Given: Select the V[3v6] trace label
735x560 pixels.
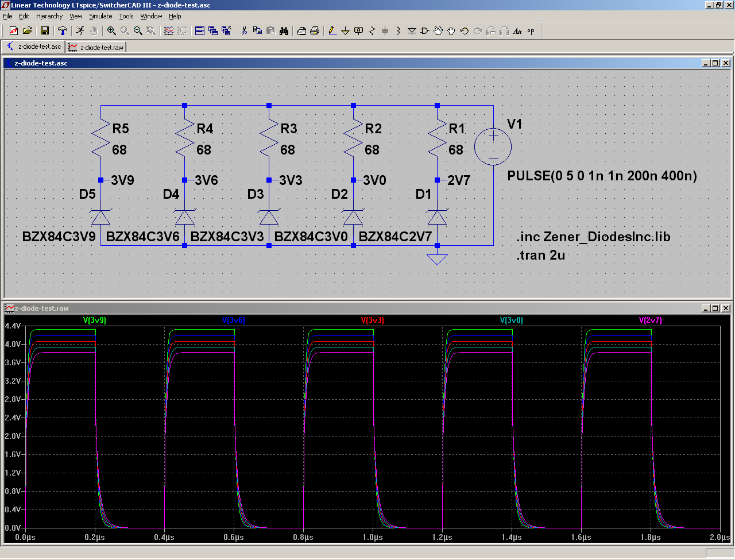Looking at the screenshot, I should tap(233, 320).
